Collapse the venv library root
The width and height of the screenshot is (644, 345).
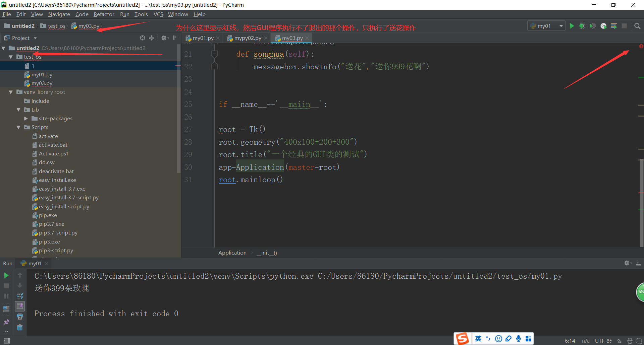[11, 92]
